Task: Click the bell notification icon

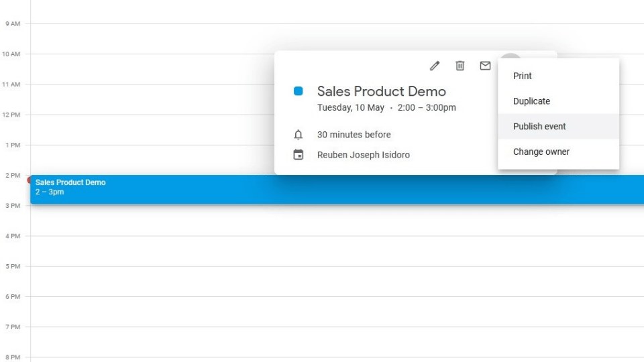Action: tap(298, 135)
